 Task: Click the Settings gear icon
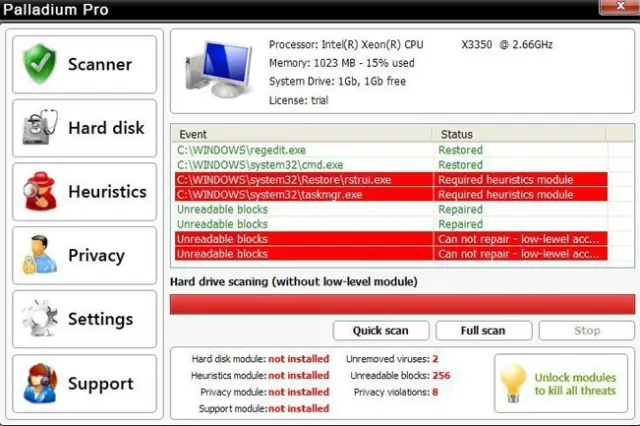tap(40, 318)
